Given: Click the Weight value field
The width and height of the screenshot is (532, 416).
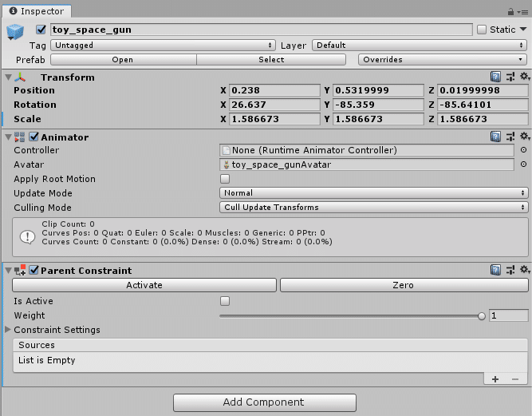Looking at the screenshot, I should pos(508,315).
